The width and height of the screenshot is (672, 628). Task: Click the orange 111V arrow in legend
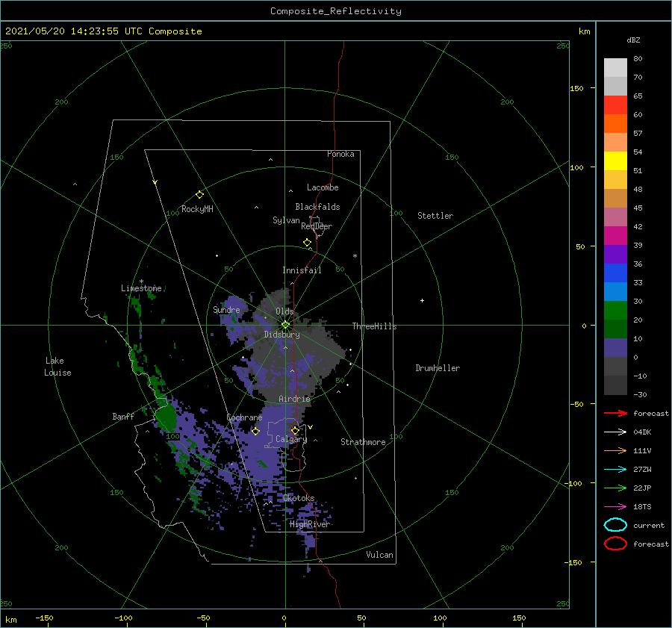point(615,450)
